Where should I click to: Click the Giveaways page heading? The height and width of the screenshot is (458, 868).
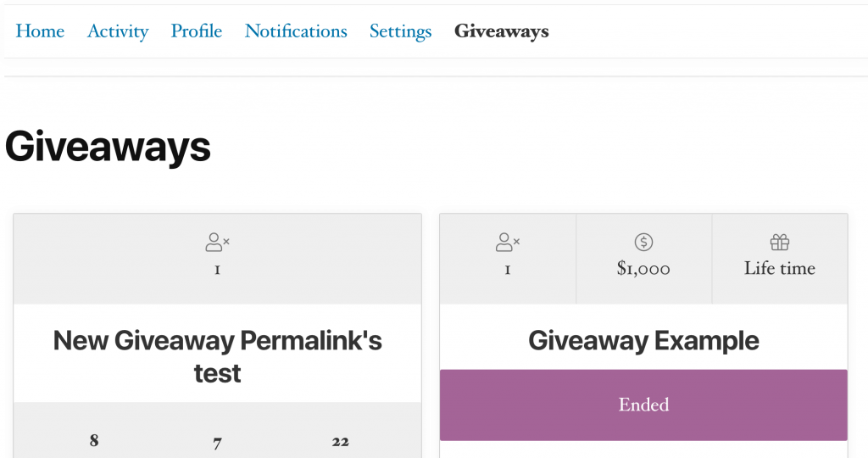point(108,147)
